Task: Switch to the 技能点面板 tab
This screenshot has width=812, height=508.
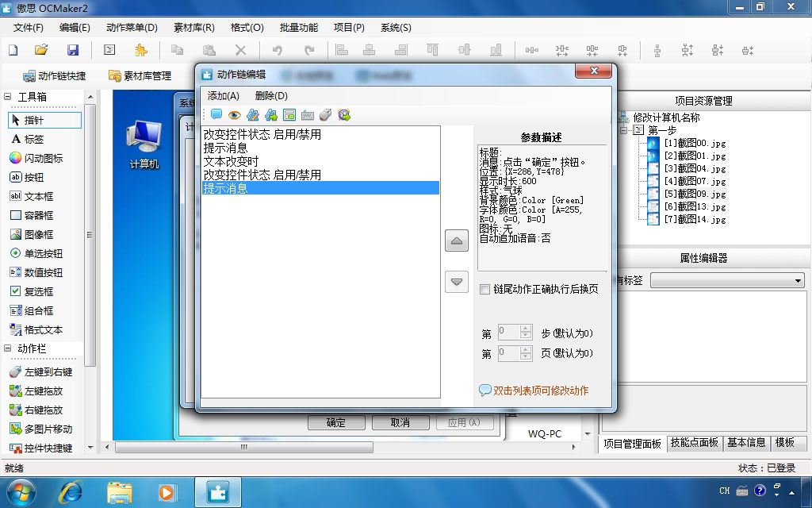Action: coord(694,443)
